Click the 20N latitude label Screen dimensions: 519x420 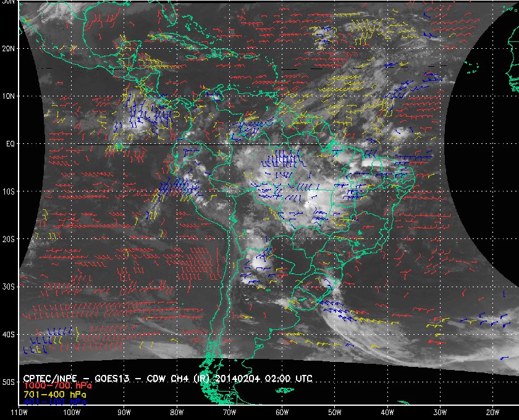pos(8,49)
